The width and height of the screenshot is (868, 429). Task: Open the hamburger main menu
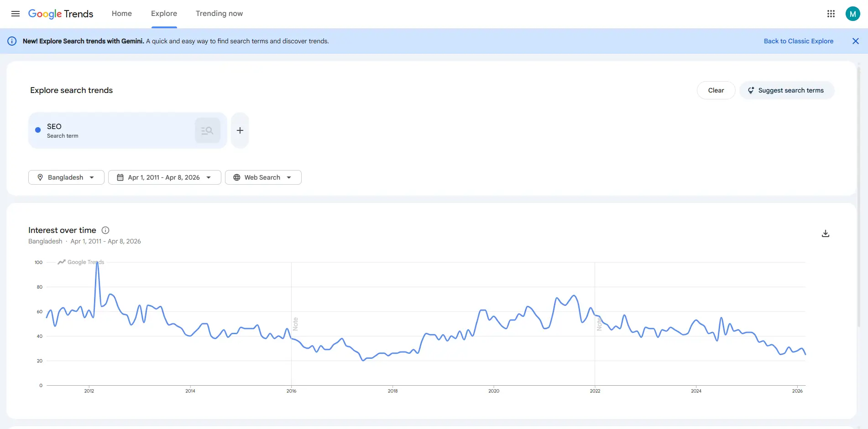[16, 14]
